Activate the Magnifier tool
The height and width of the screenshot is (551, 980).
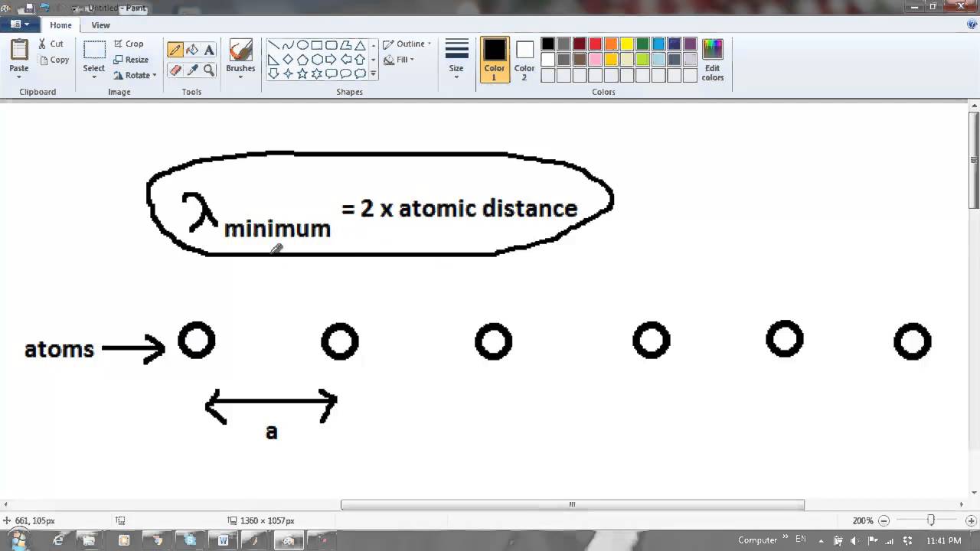[x=209, y=70]
